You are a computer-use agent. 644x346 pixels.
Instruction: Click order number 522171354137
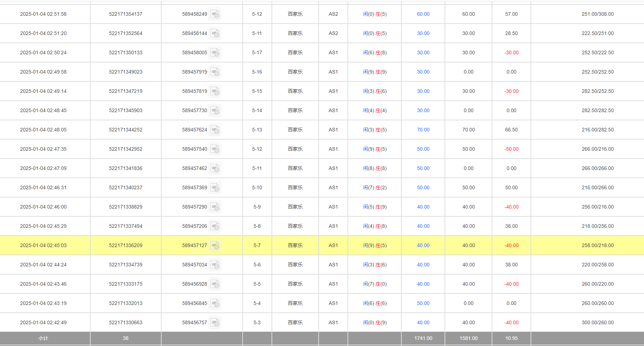coord(126,14)
